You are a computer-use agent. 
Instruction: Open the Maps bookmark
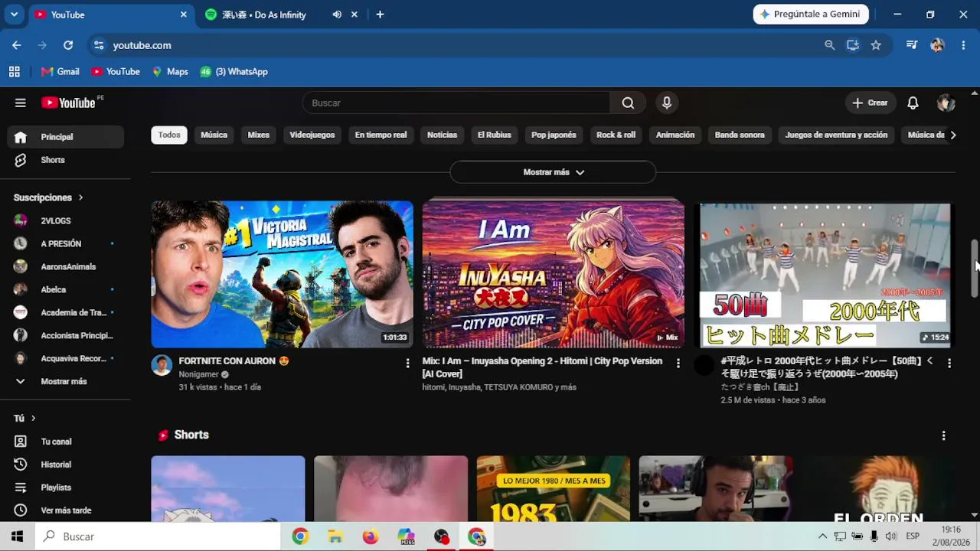170,72
